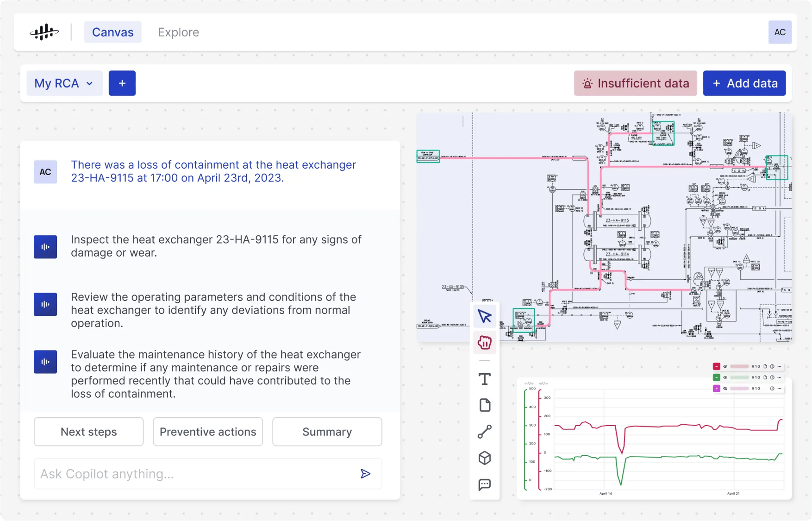
Task: Click 'Inspect the heat exchanger 23-HA-9115' suggestion text
Action: pyautogui.click(x=216, y=246)
